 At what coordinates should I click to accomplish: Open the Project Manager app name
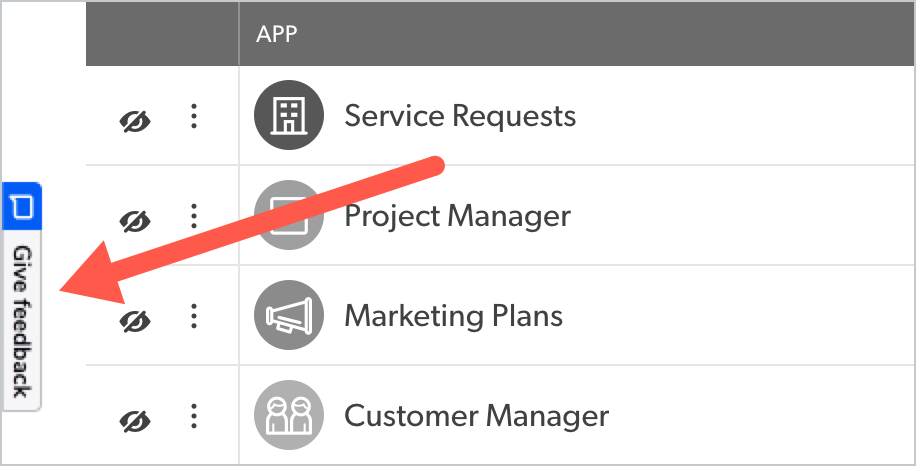457,216
